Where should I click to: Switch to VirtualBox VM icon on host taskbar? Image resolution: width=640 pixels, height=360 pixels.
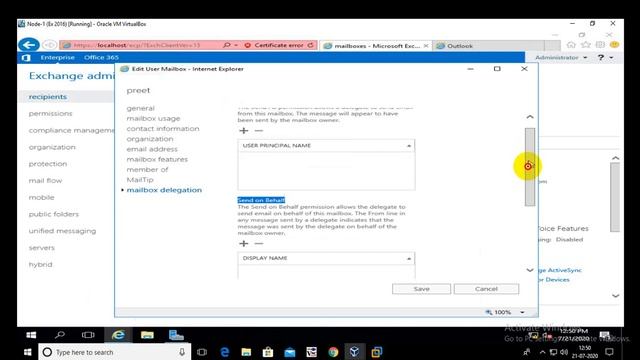(x=354, y=352)
